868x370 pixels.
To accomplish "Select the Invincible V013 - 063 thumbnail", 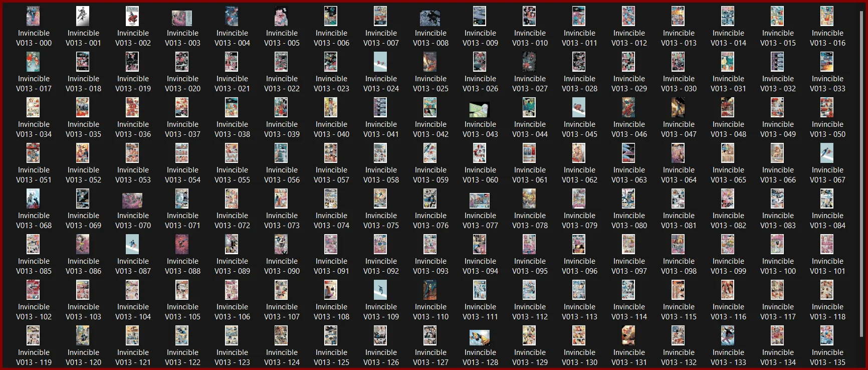I will 628,153.
